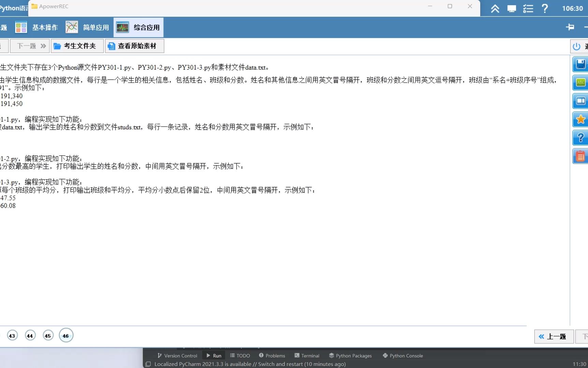Click the window-layout sidebar icon
Image resolution: width=588 pixels, height=368 pixels.
tap(580, 101)
